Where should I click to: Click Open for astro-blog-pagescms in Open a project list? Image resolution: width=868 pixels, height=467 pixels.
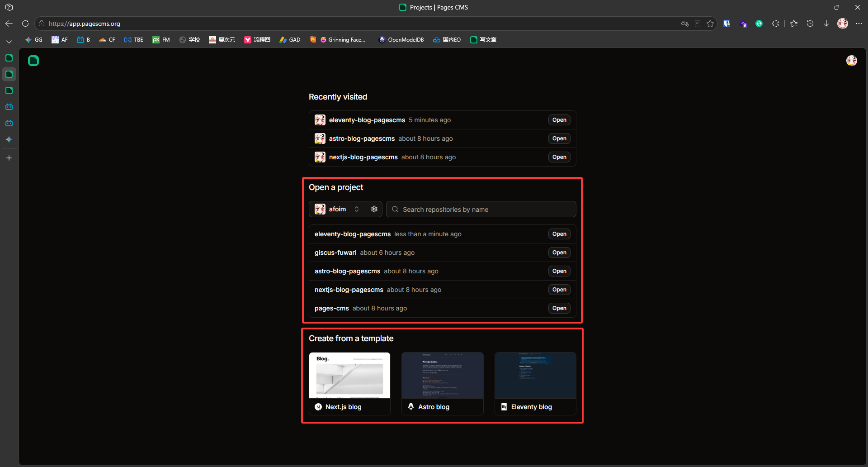pyautogui.click(x=559, y=271)
